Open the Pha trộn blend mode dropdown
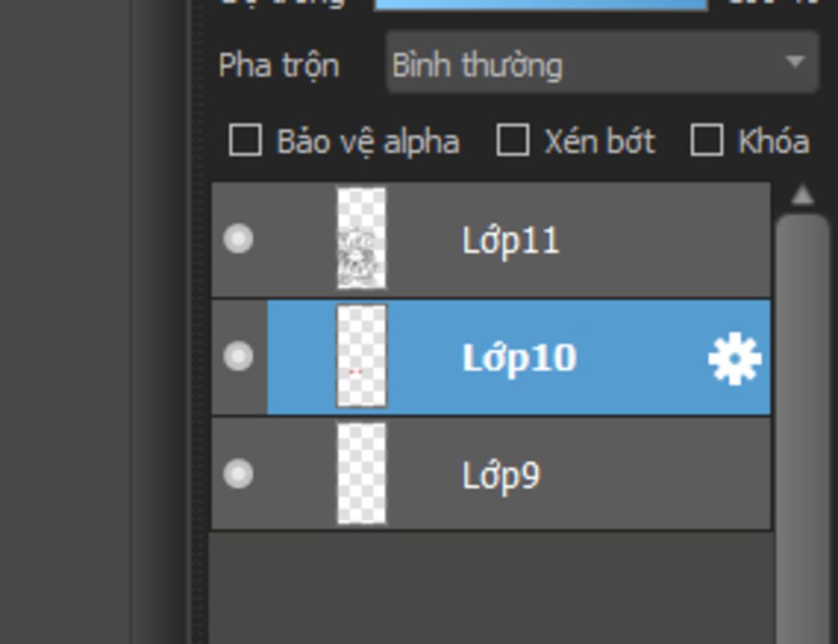Image resolution: width=838 pixels, height=644 pixels. click(602, 63)
